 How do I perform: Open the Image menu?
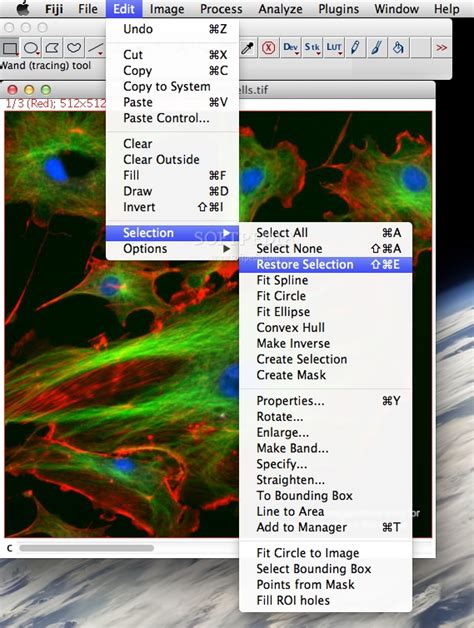(x=167, y=9)
